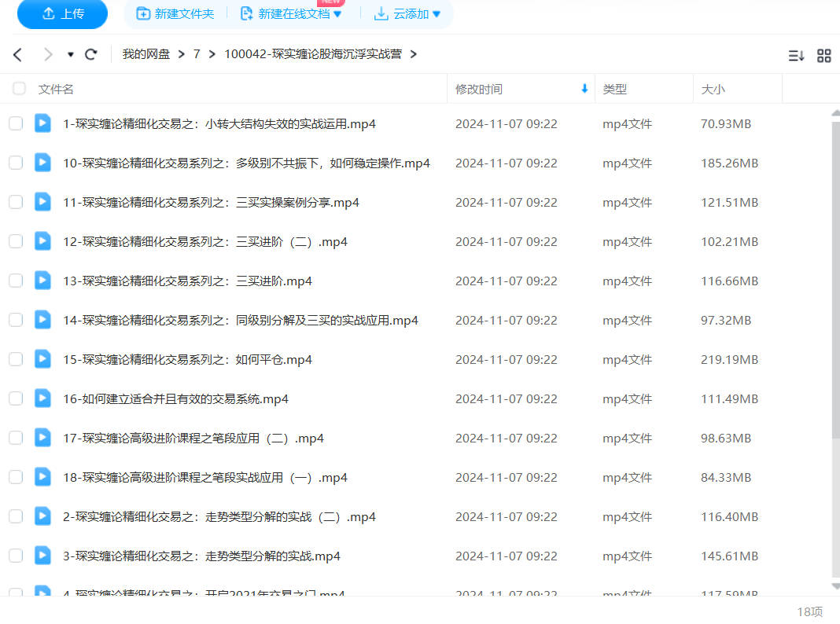
Task: Open file 13-三买进阶.mp4
Action: point(187,281)
